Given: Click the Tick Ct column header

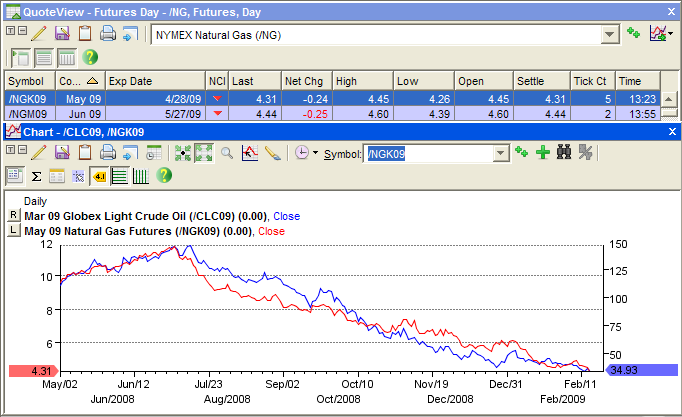Looking at the screenshot, I should click(592, 81).
